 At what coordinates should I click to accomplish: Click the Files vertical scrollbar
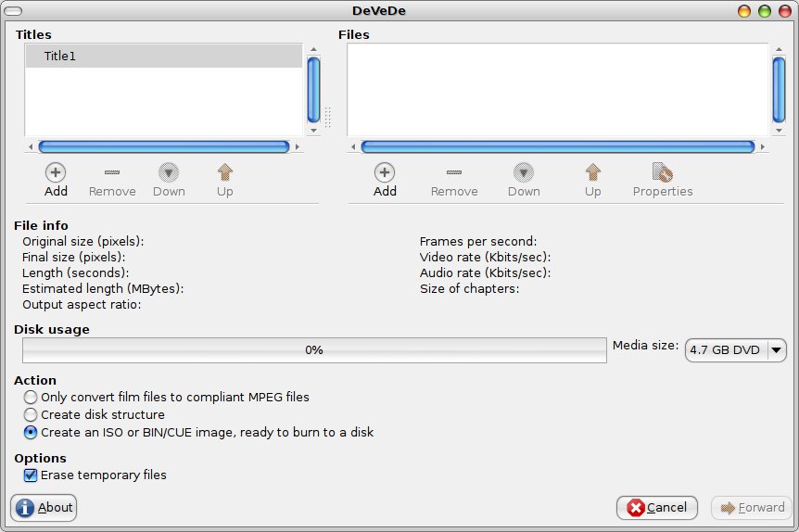779,90
